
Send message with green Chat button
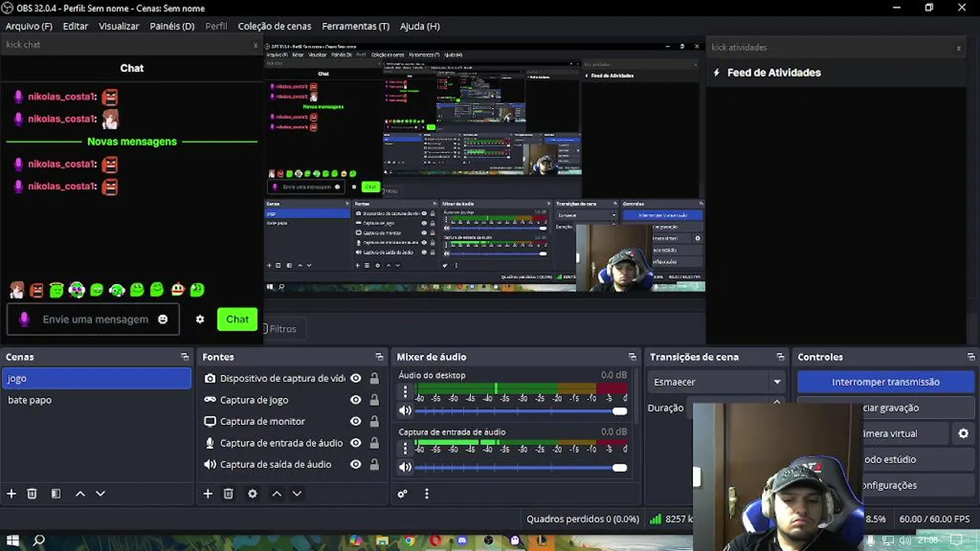[237, 319]
